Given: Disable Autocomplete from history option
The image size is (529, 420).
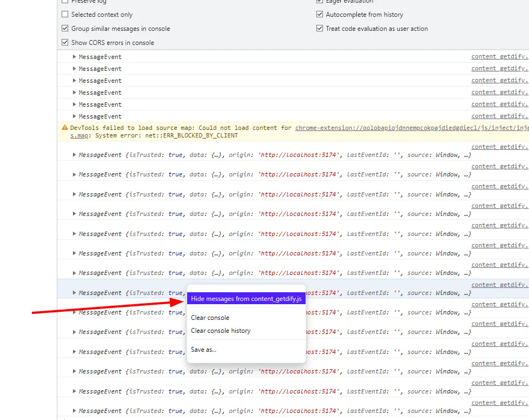Looking at the screenshot, I should tap(320, 14).
